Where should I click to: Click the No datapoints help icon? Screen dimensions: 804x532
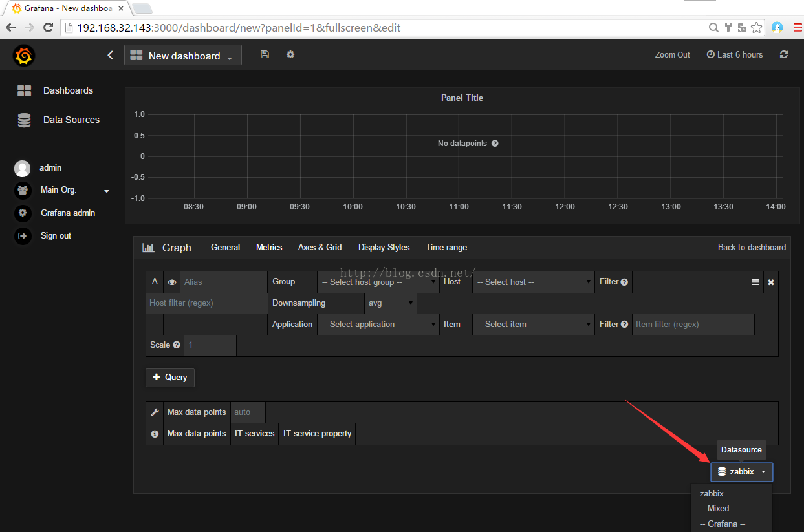pos(495,144)
